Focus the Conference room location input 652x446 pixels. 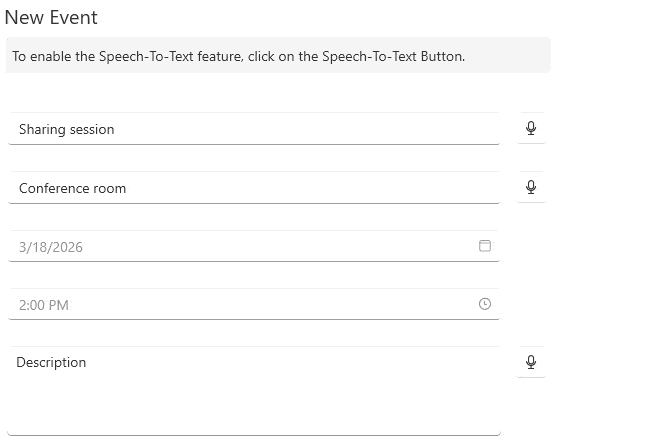click(x=254, y=188)
